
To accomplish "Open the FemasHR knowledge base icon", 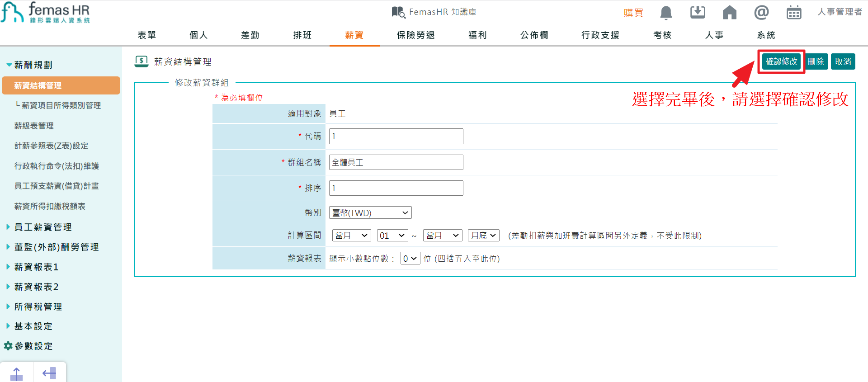I will [398, 12].
